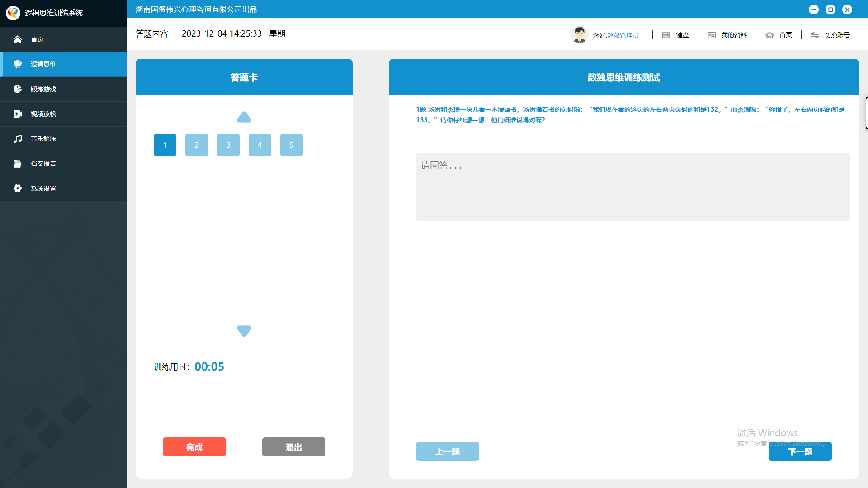
Task: Click the 音乐解压 music note icon
Action: pyautogui.click(x=18, y=139)
